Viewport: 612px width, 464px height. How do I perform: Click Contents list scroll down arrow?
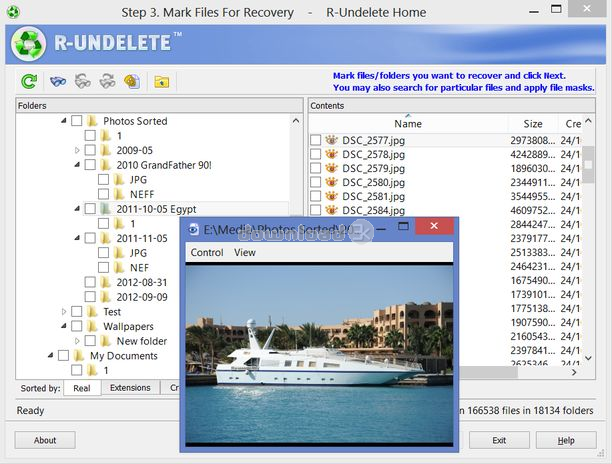(589, 358)
